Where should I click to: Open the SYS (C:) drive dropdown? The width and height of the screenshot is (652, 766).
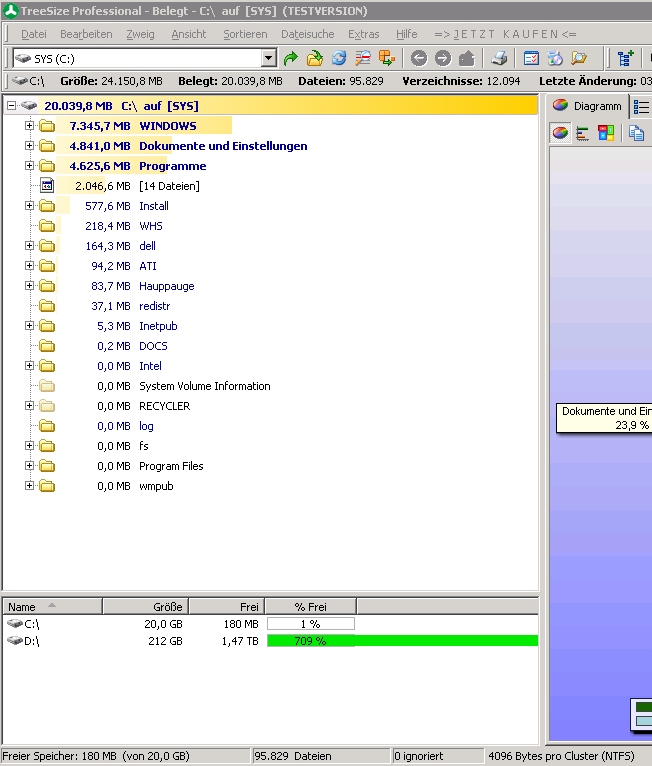[x=268, y=59]
